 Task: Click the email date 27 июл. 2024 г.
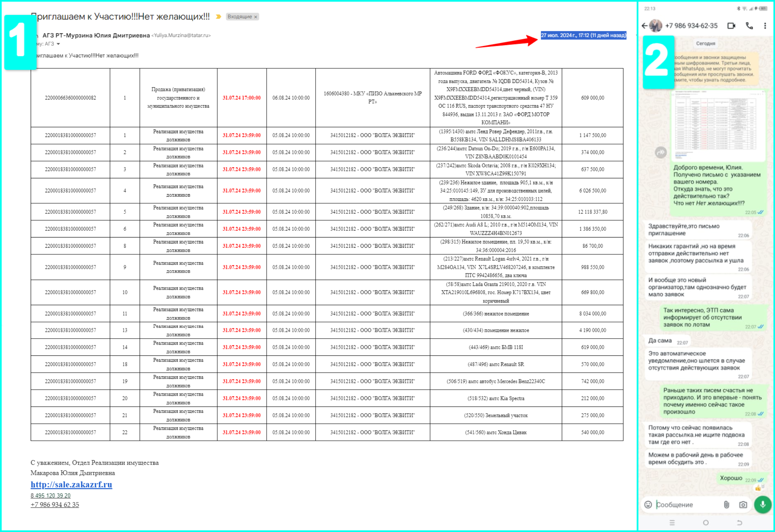coord(583,35)
